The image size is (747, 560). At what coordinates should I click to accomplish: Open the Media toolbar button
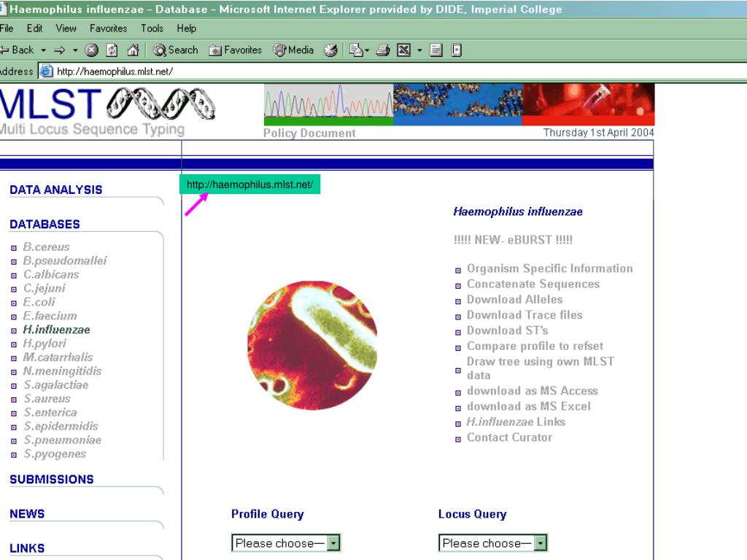293,50
